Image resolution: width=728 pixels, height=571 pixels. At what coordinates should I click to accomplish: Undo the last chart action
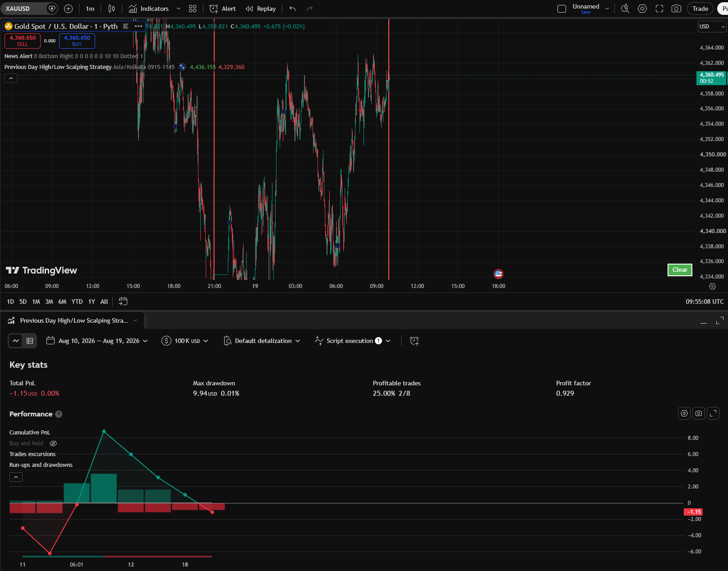click(292, 9)
